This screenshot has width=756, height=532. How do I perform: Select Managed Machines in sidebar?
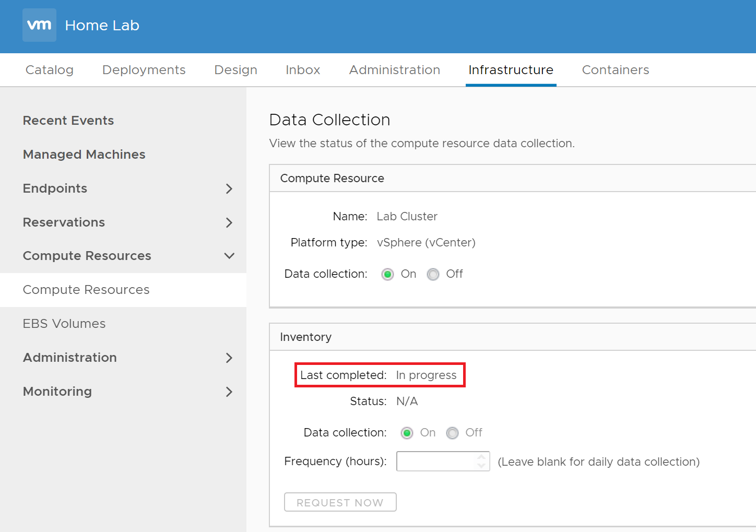[84, 155]
